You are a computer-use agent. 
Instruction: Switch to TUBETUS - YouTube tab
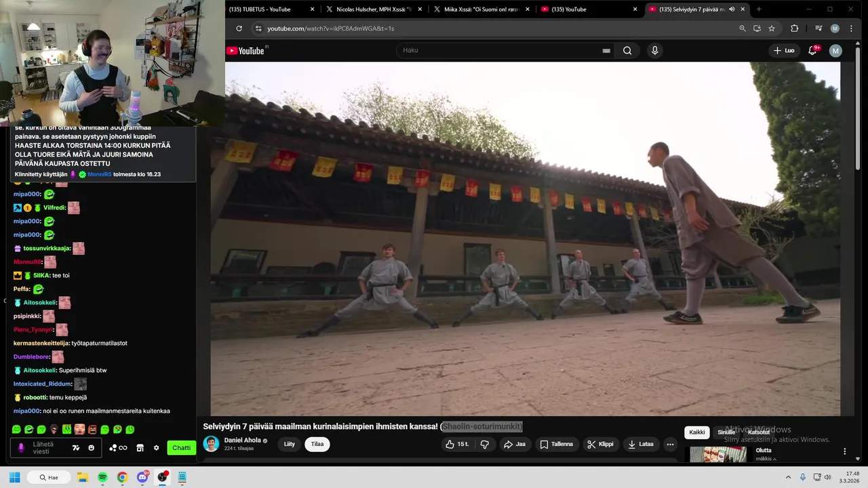[x=260, y=9]
